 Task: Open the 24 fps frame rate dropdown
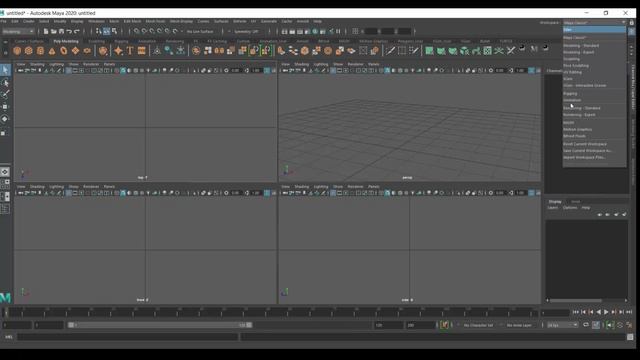pyautogui.click(x=562, y=325)
